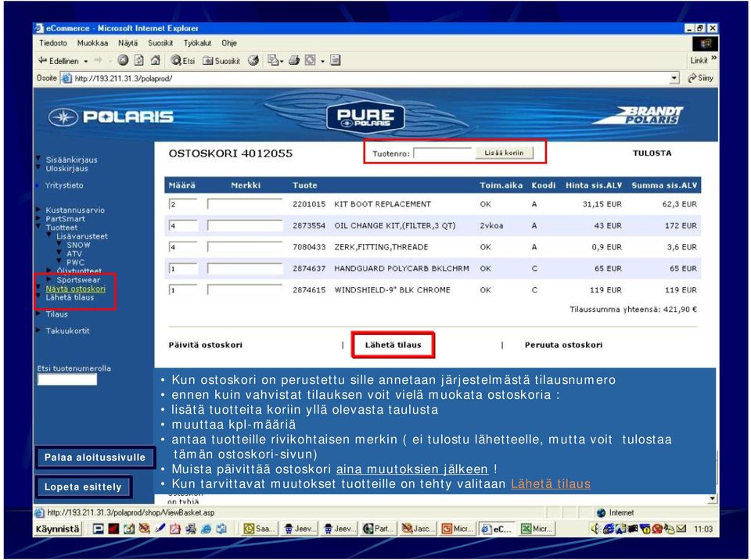This screenshot has height=560, width=751.
Task: Click the Palaa aloitussivulle button
Action: pos(95,458)
